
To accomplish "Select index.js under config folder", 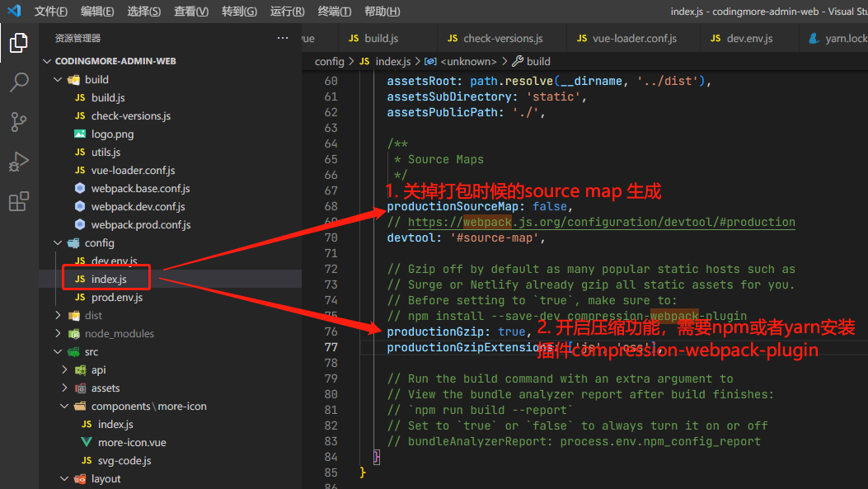I will click(x=109, y=279).
